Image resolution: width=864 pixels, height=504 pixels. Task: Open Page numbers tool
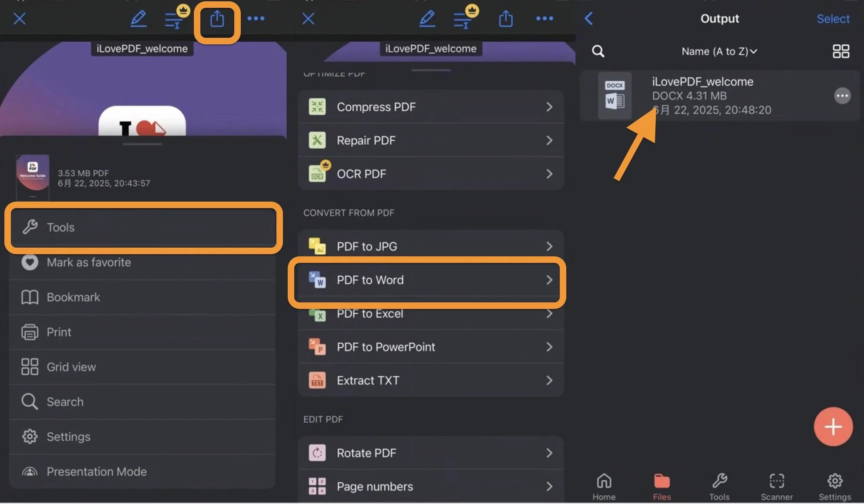click(431, 486)
